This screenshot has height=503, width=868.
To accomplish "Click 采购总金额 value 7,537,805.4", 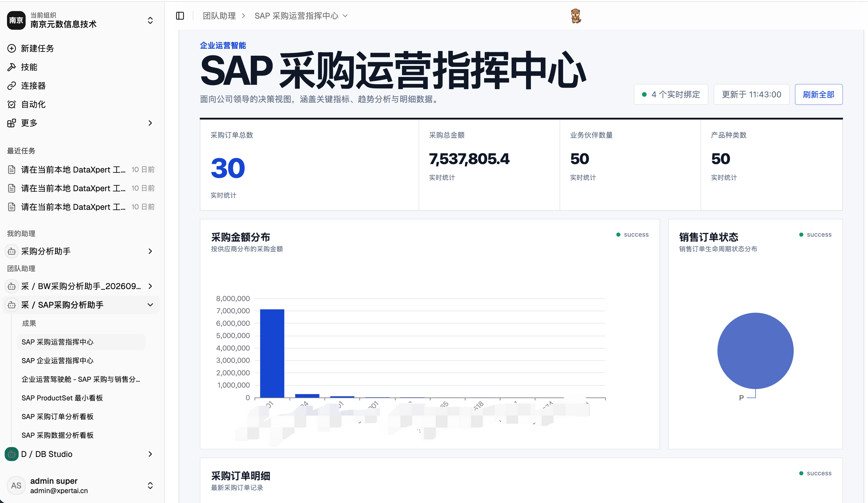I will coord(469,159).
